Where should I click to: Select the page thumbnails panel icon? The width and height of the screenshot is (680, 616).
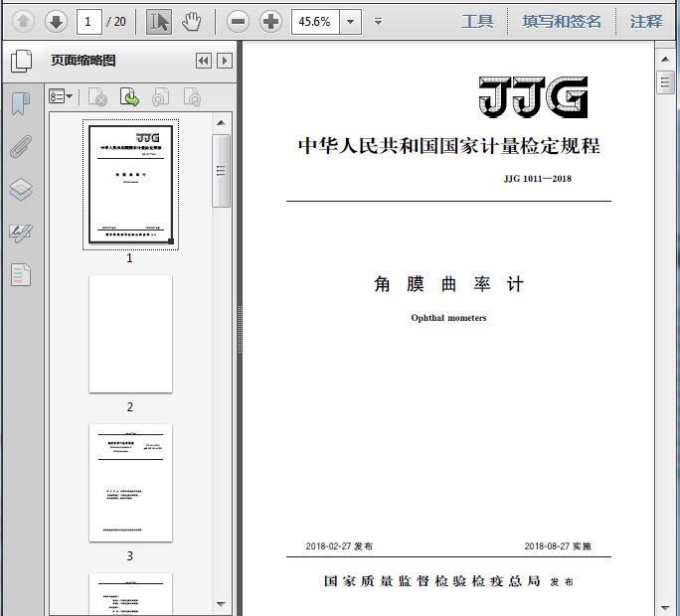21,61
